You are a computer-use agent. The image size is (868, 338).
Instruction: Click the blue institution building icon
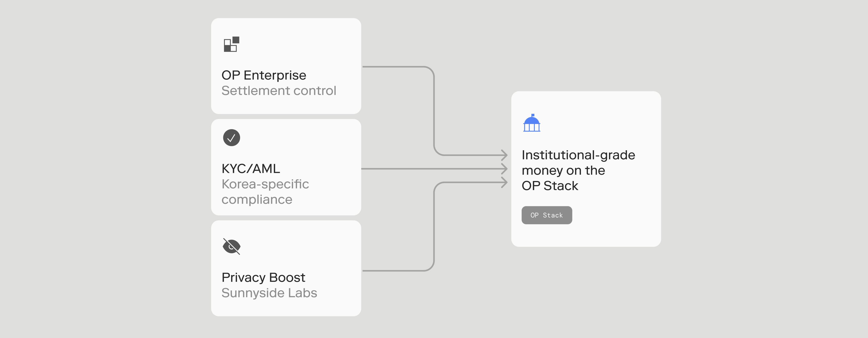coord(532,123)
